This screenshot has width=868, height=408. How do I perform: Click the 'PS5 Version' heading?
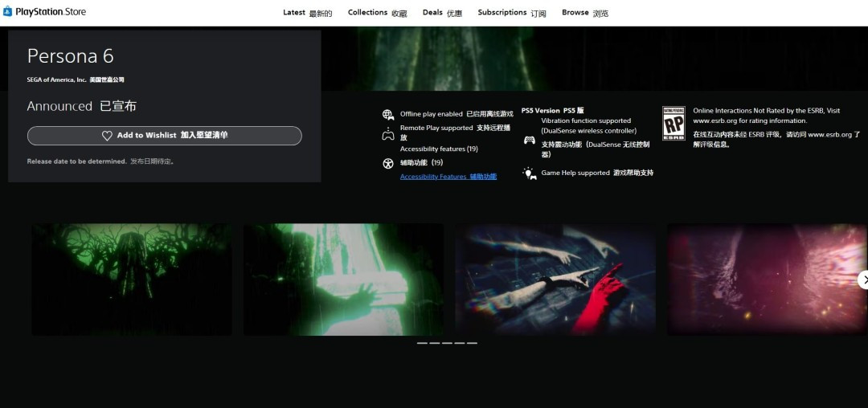tap(540, 111)
